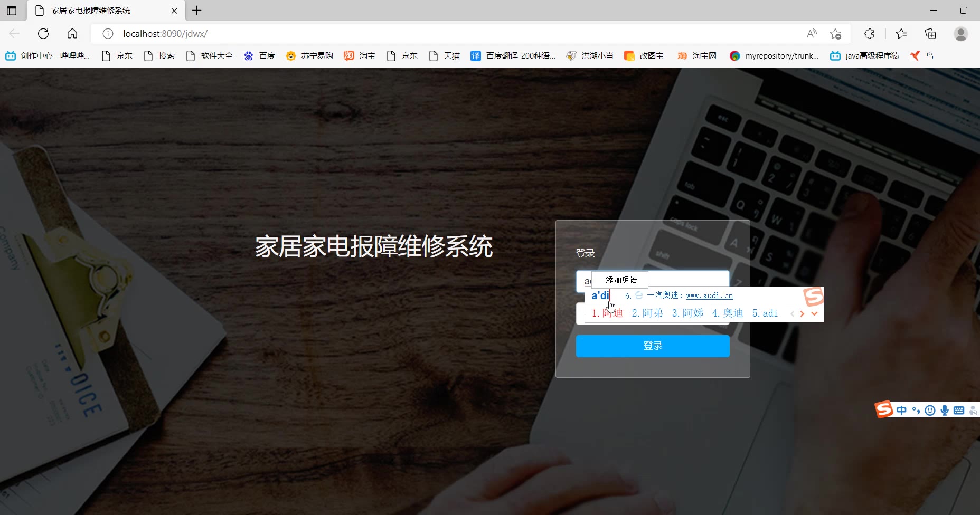Add this page to favorites
This screenshot has width=980, height=515.
tap(835, 34)
